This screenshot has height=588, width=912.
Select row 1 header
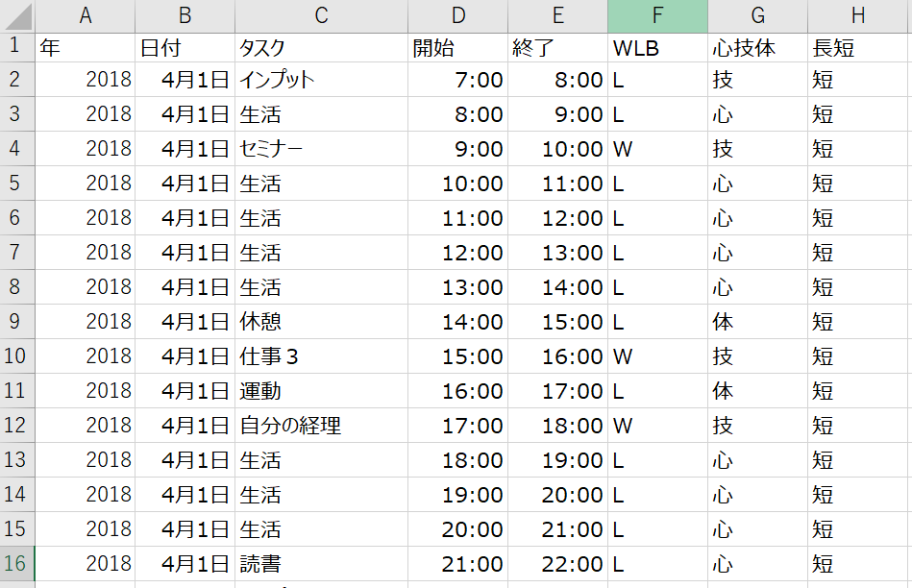(17, 48)
